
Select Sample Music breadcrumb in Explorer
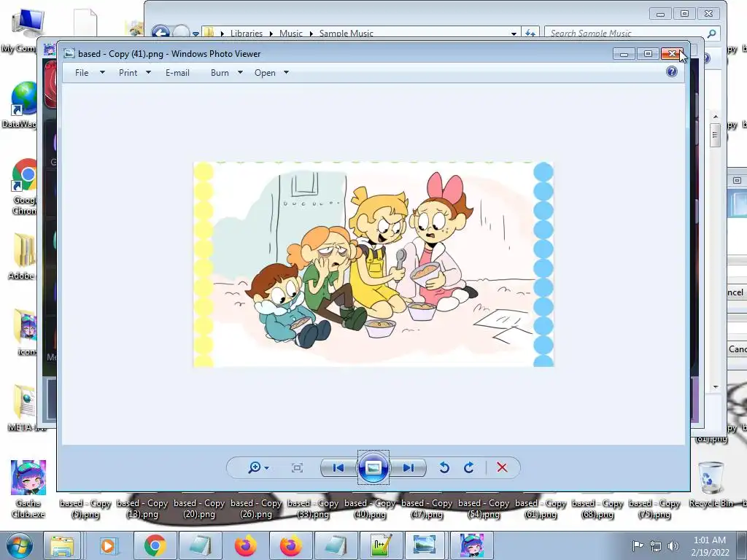(346, 34)
